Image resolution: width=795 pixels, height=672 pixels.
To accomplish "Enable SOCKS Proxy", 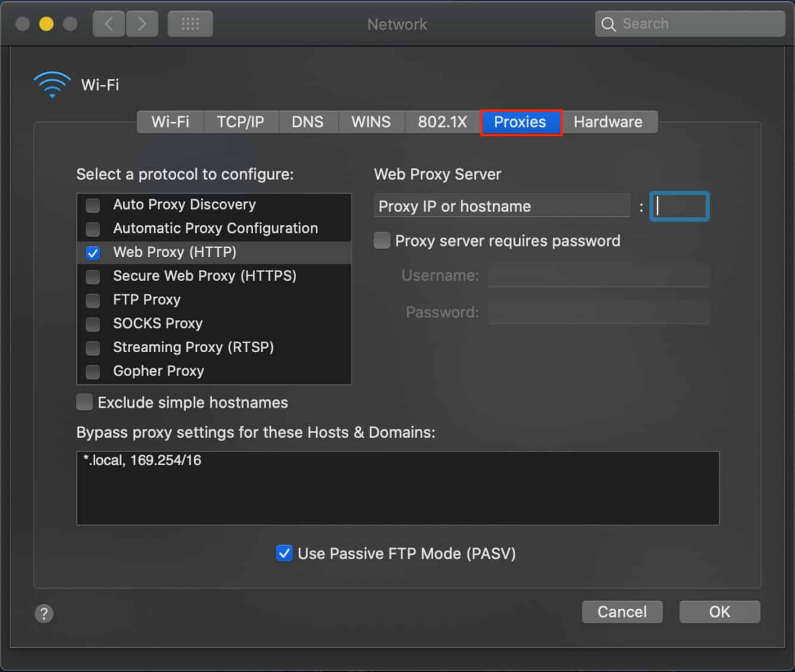I will [93, 323].
